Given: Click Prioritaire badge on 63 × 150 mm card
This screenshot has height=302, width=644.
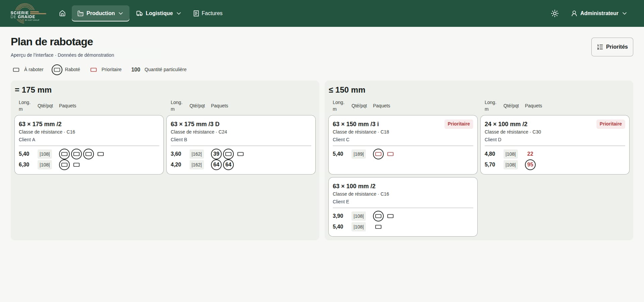Looking at the screenshot, I should coord(459,124).
